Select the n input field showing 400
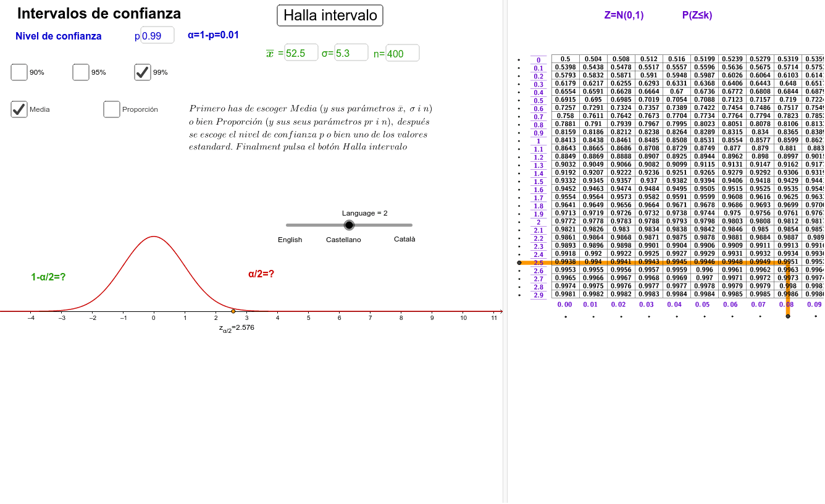825x504 pixels. (403, 53)
